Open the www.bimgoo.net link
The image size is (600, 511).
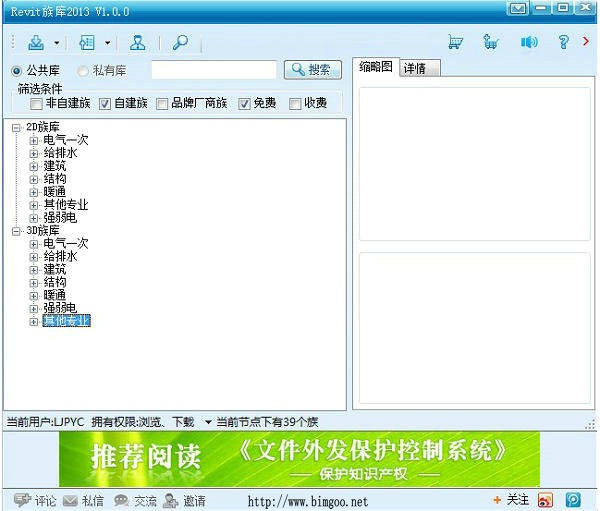point(307,501)
